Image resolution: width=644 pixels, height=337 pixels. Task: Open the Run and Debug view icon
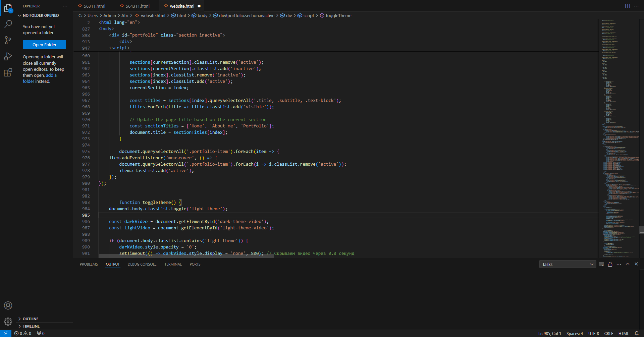pyautogui.click(x=8, y=56)
